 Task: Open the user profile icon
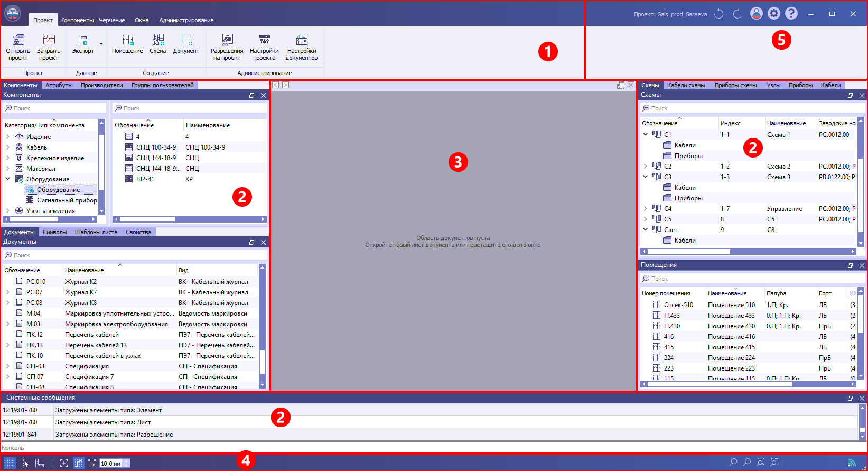coord(757,14)
